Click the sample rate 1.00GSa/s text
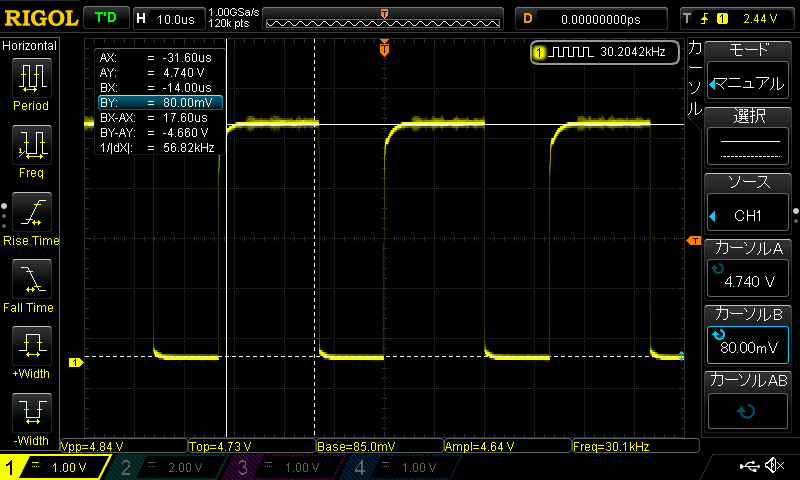Viewport: 800px width, 480px height. (x=234, y=12)
